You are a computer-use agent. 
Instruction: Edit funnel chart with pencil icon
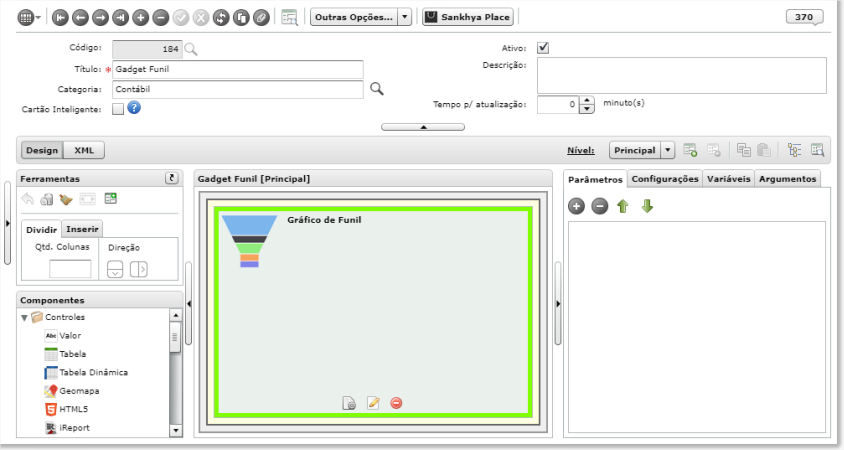(x=373, y=403)
